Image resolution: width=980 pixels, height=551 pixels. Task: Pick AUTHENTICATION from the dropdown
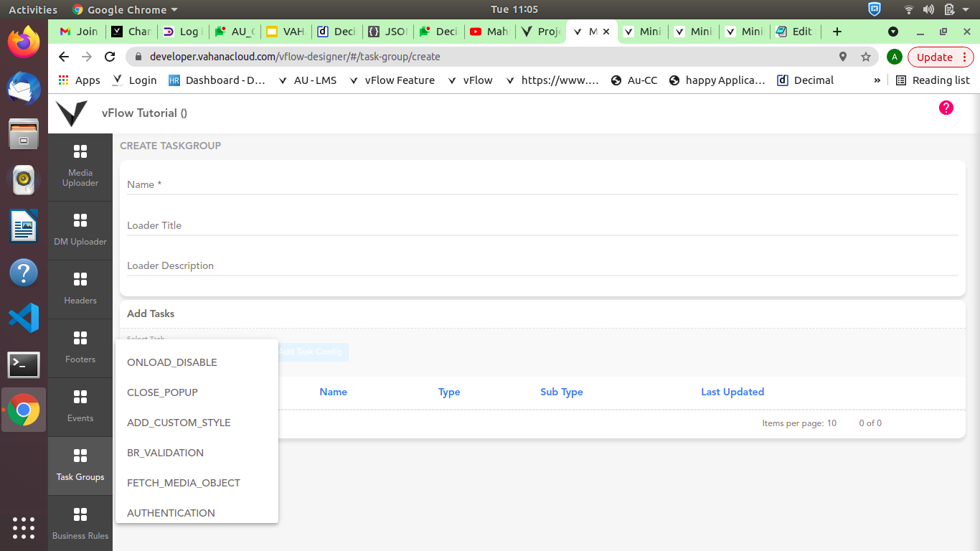click(197, 512)
